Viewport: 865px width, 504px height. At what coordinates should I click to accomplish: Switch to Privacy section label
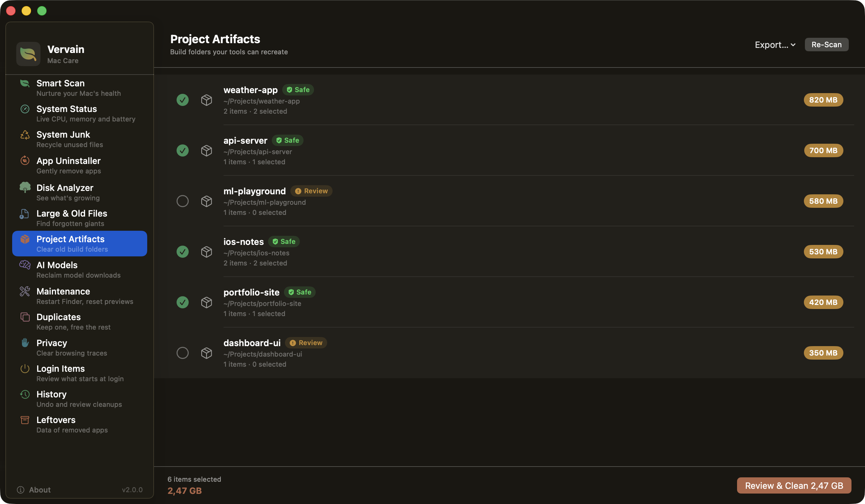pyautogui.click(x=52, y=343)
